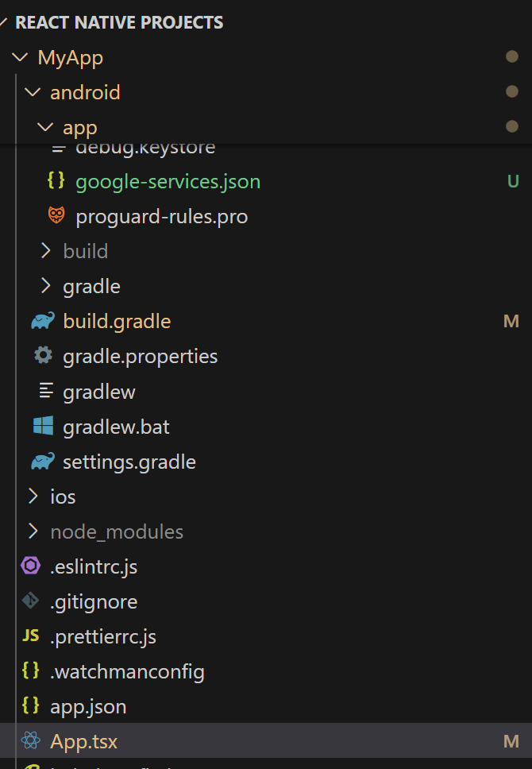532x769 pixels.
Task: Open build.gradle file
Action: tap(118, 321)
